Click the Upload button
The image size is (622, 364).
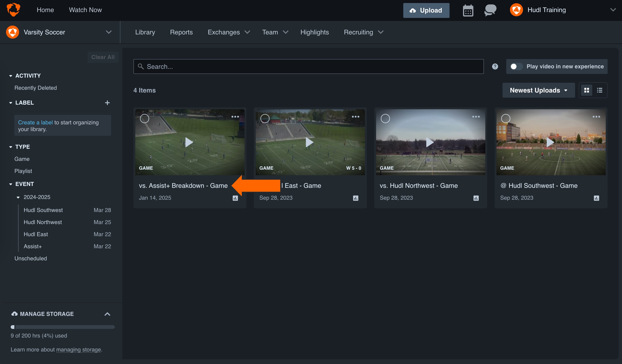(426, 10)
